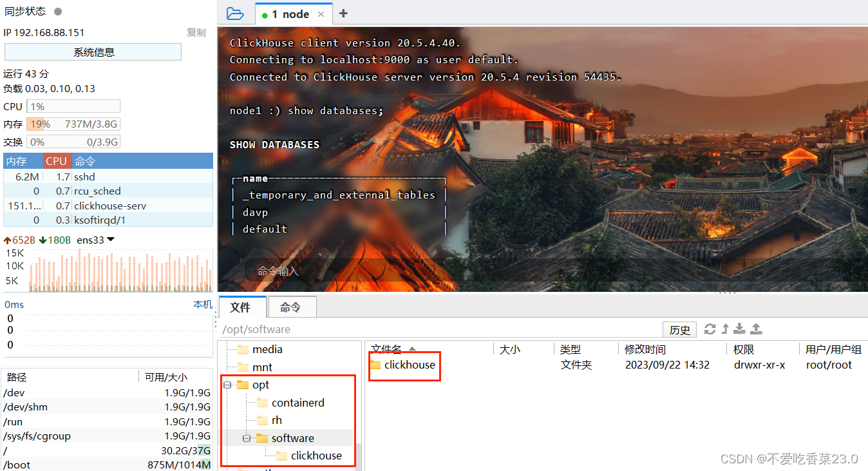Screen dimensions: 868x471
Task: Collapse the opt folder node
Action: pos(227,385)
